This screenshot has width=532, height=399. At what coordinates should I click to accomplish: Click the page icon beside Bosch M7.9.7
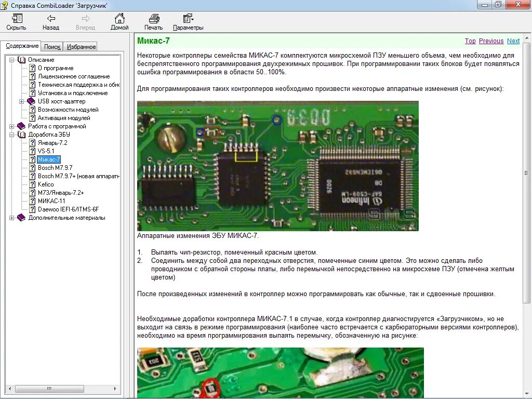(32, 168)
